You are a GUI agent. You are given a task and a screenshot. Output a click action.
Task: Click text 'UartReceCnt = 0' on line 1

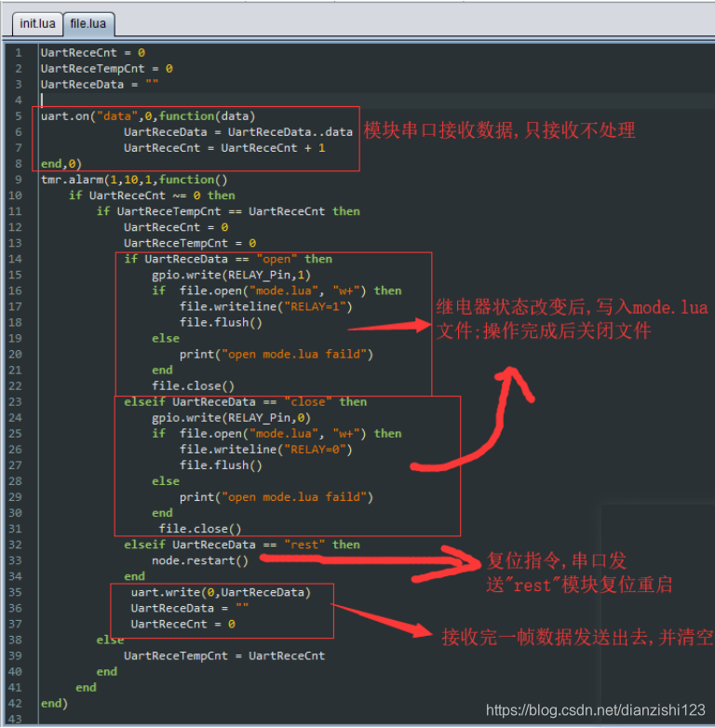point(93,53)
